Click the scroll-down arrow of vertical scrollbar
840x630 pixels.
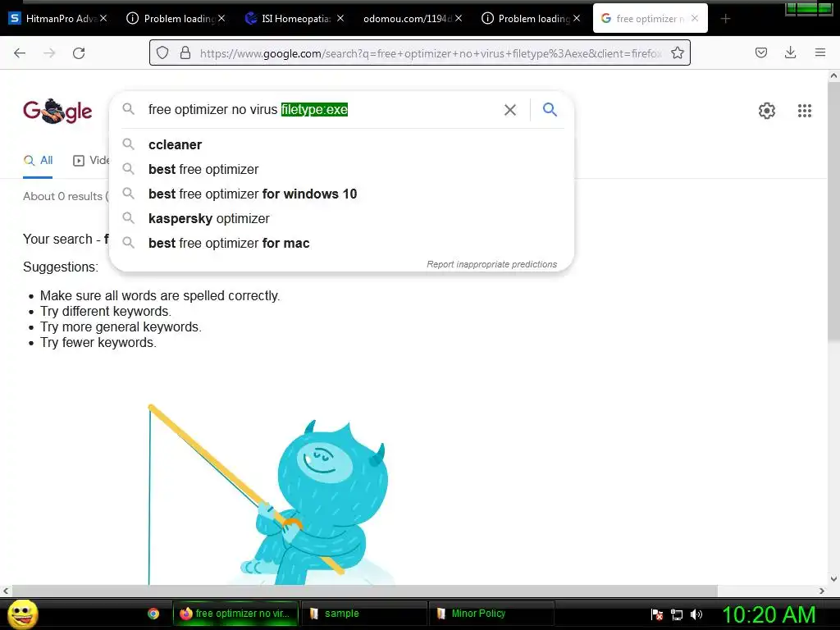point(833,578)
